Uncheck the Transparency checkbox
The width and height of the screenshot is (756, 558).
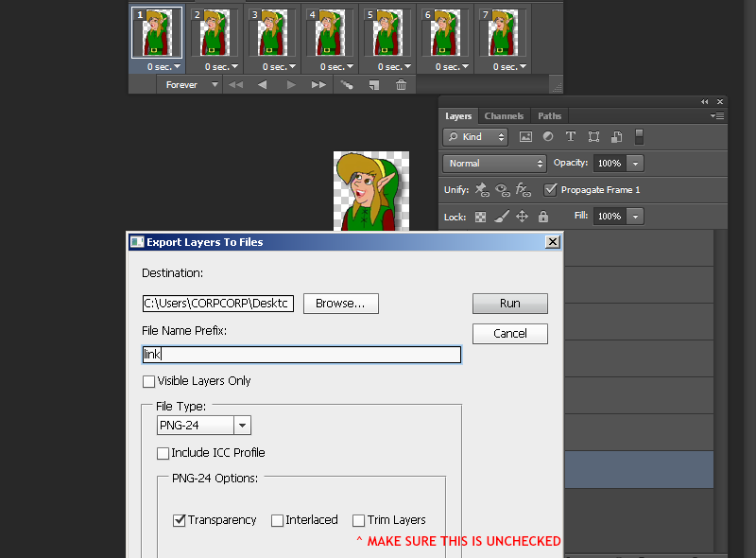tap(180, 520)
